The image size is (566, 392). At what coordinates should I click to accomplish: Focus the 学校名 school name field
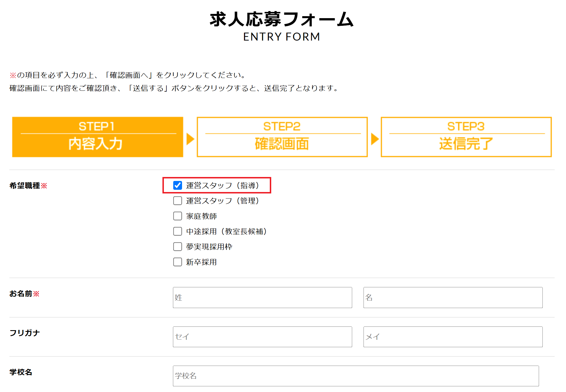tap(356, 376)
